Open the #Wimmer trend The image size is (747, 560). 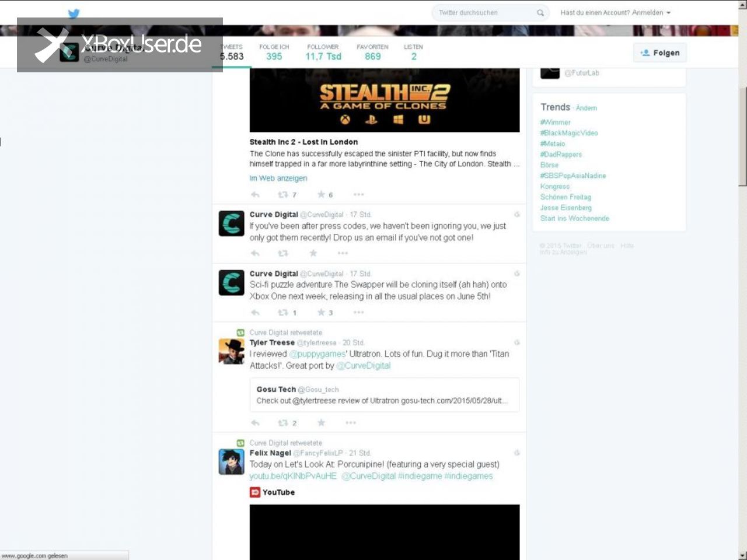(x=556, y=123)
